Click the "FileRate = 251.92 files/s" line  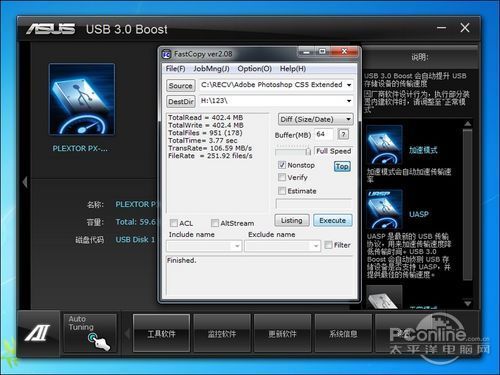(x=210, y=156)
